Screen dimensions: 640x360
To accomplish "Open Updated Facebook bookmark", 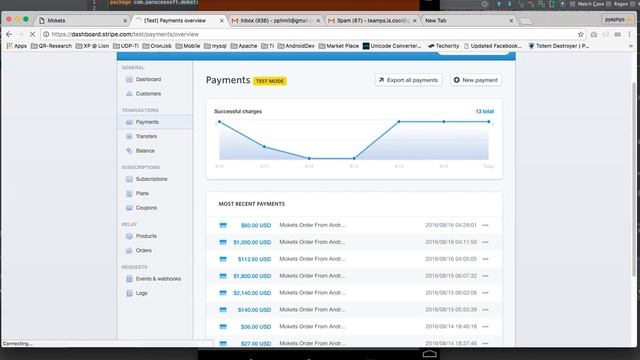I will click(x=493, y=46).
